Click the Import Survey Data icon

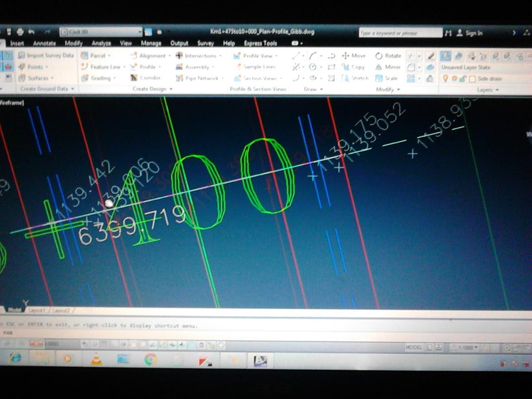tap(22, 55)
